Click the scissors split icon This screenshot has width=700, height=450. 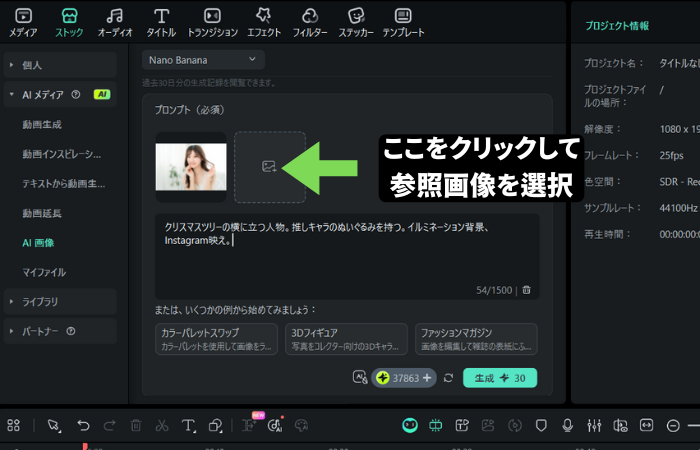(162, 425)
